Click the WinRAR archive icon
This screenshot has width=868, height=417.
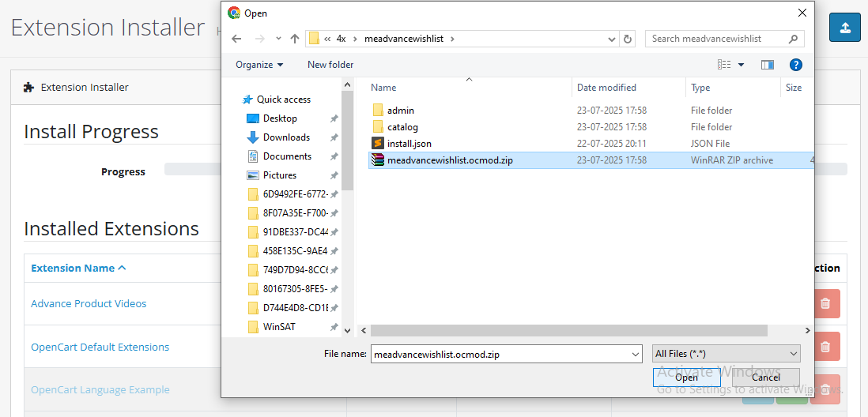click(x=378, y=160)
